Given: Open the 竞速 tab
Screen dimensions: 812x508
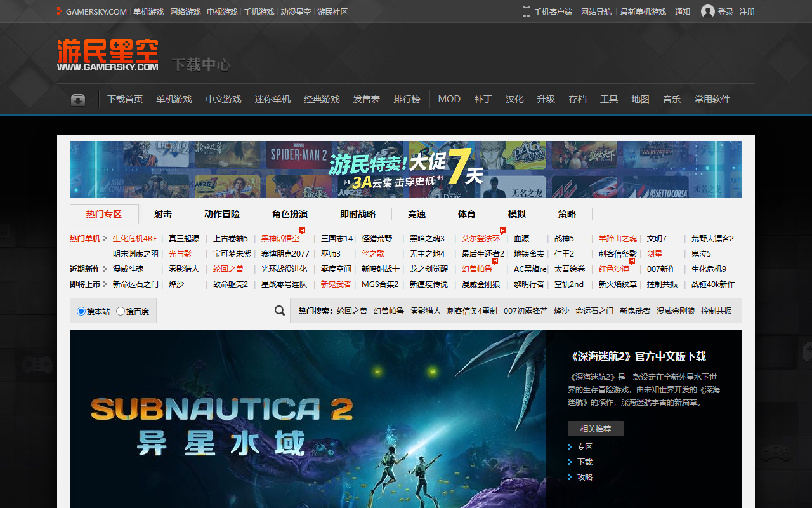Looking at the screenshot, I should pos(417,214).
